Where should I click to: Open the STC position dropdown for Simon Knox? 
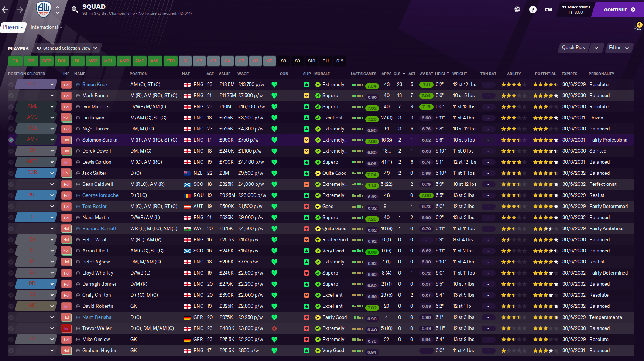click(x=52, y=85)
